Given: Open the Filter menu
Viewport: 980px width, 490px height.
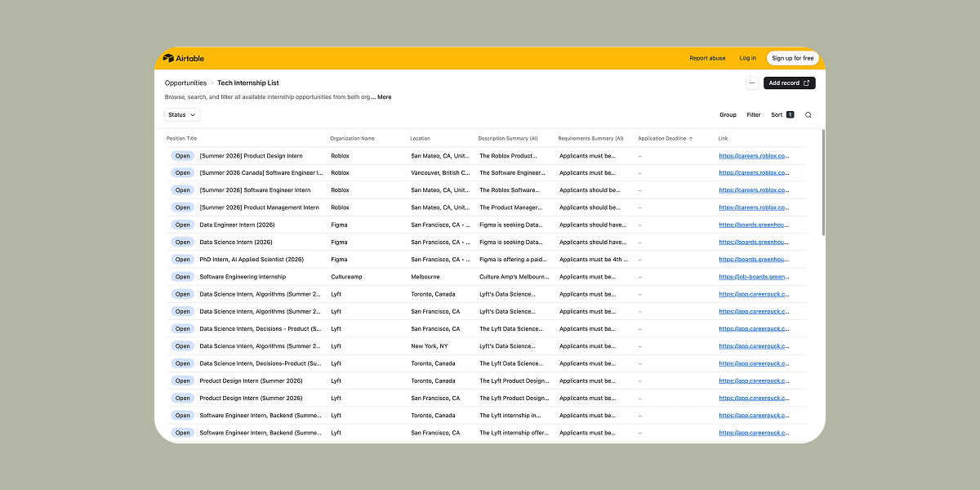Looking at the screenshot, I should pyautogui.click(x=753, y=115).
